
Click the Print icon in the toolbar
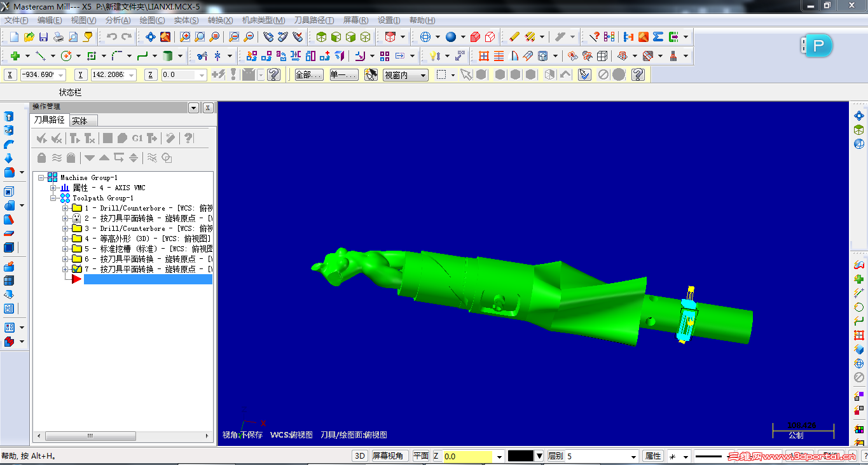58,37
